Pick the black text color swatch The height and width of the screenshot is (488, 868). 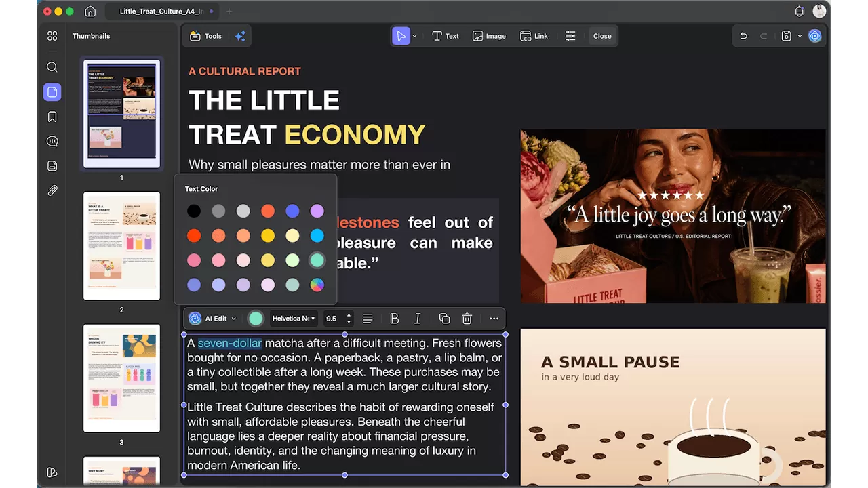point(194,211)
